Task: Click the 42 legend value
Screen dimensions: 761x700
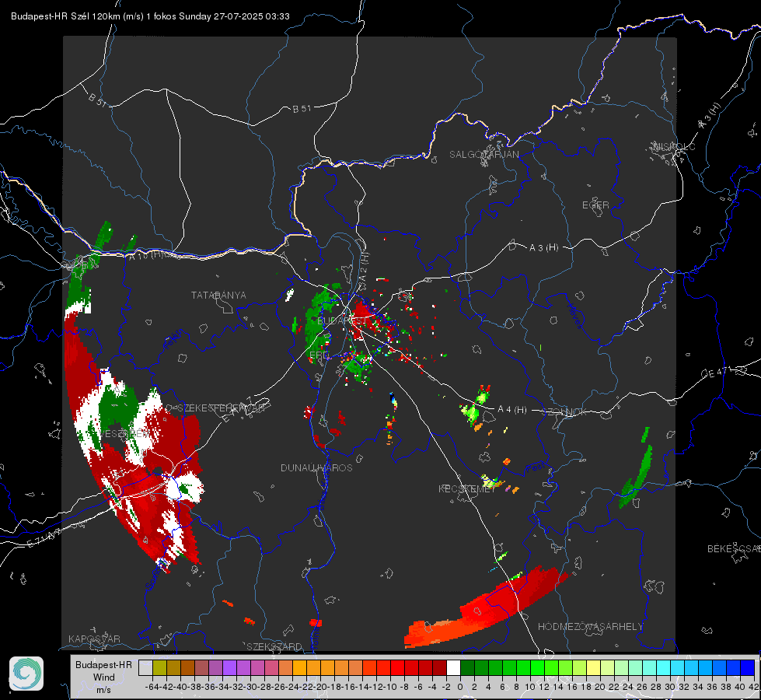Action: click(x=754, y=687)
